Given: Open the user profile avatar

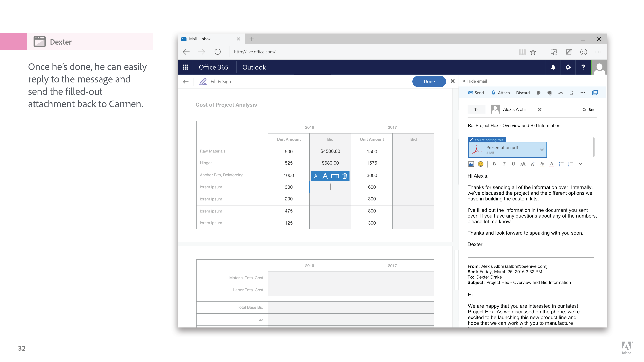Looking at the screenshot, I should click(x=600, y=67).
